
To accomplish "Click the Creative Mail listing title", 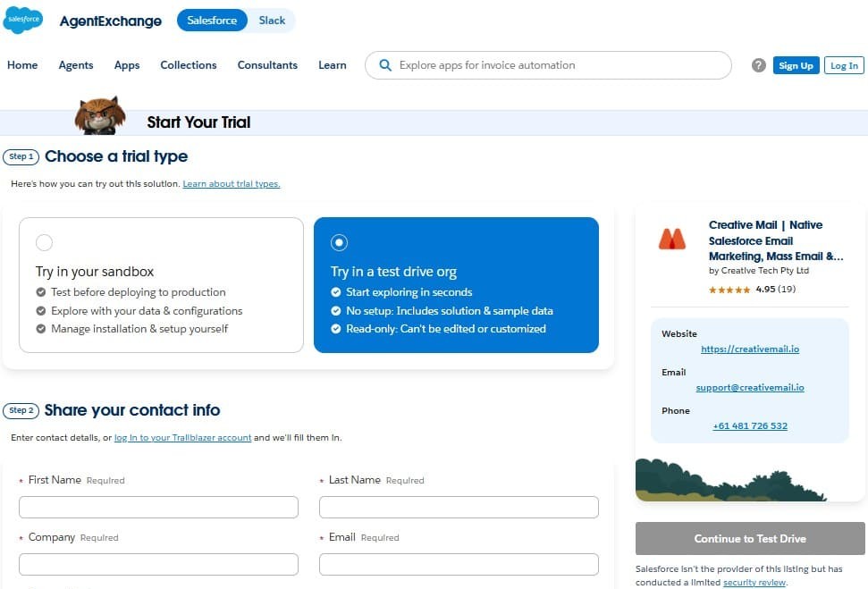I will pyautogui.click(x=776, y=240).
